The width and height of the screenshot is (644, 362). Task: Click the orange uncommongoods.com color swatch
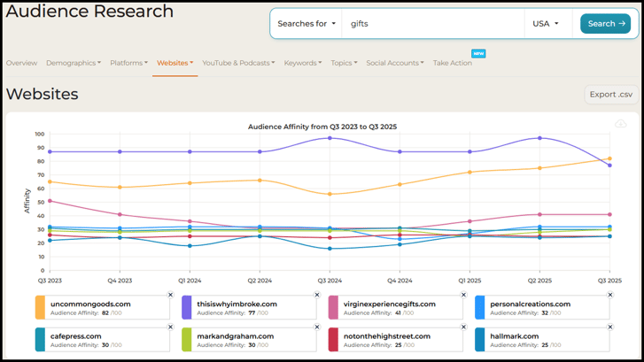coord(40,307)
